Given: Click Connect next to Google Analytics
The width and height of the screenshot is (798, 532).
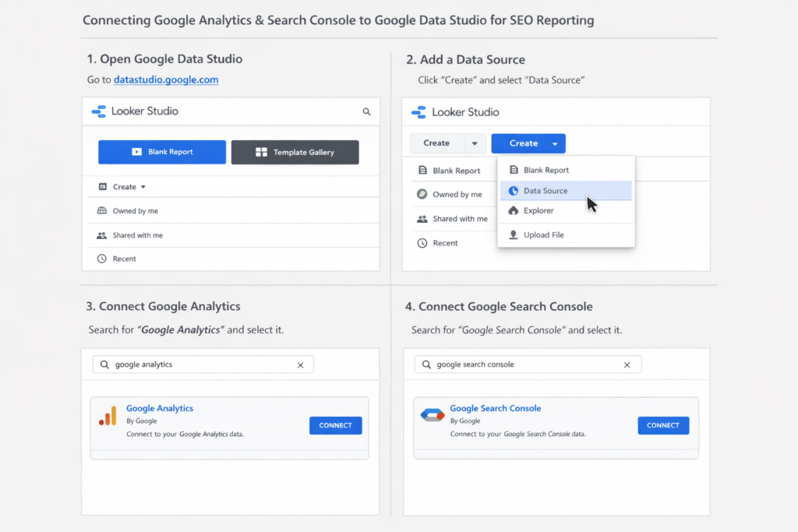Looking at the screenshot, I should 335,425.
